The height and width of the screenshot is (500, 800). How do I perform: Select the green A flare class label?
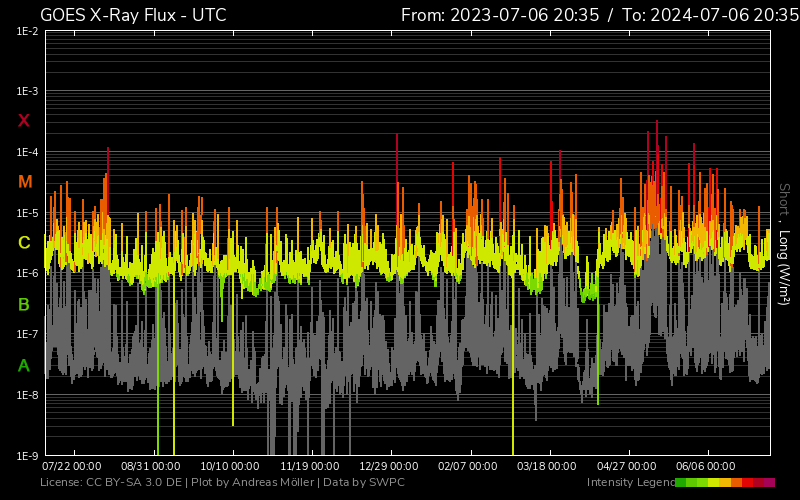(x=24, y=366)
